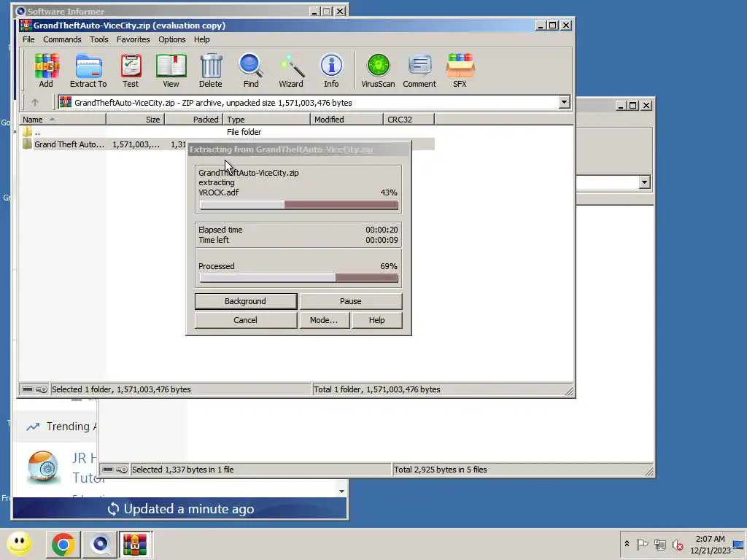Click the Show Desktop button

tap(739, 544)
